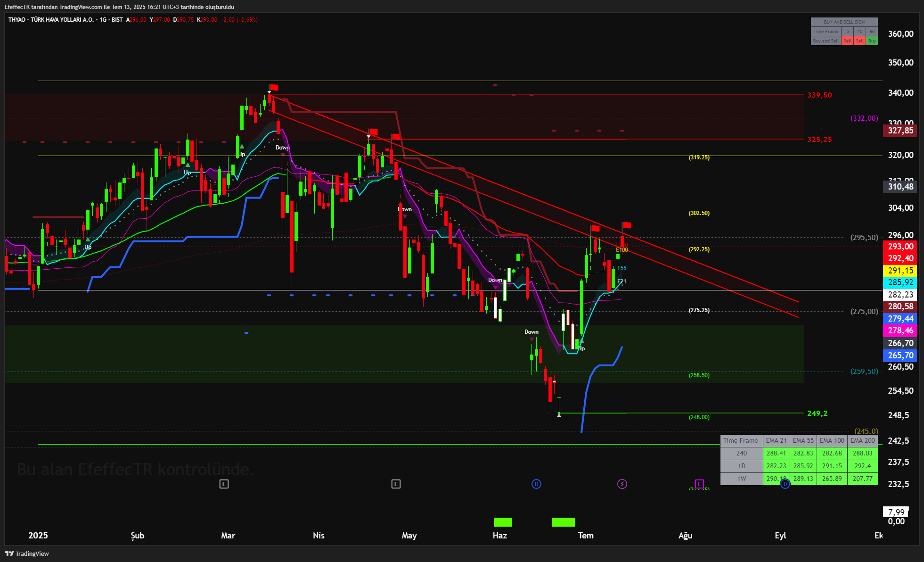The height and width of the screenshot is (562, 924).
Task: Click the TradingView logo
Action: [27, 554]
